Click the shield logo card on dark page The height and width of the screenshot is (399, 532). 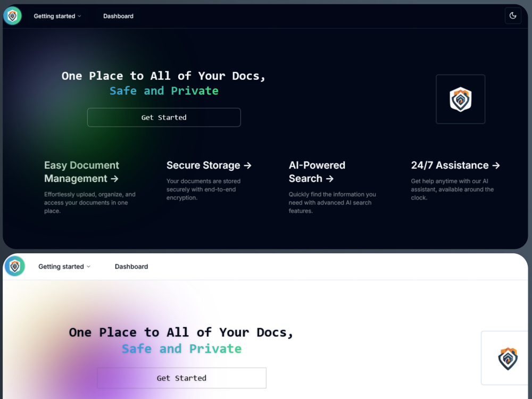[460, 99]
